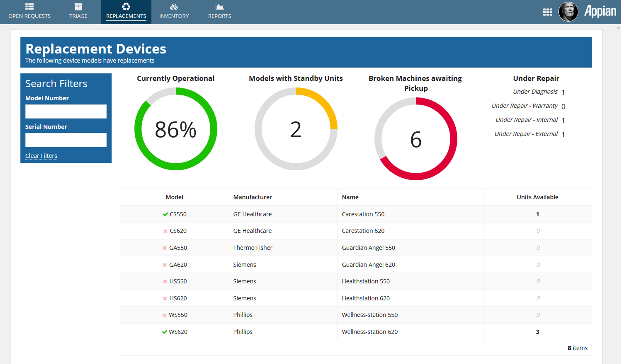Click the page scrollbar up arrow
The image size is (621, 364).
(618, 28)
